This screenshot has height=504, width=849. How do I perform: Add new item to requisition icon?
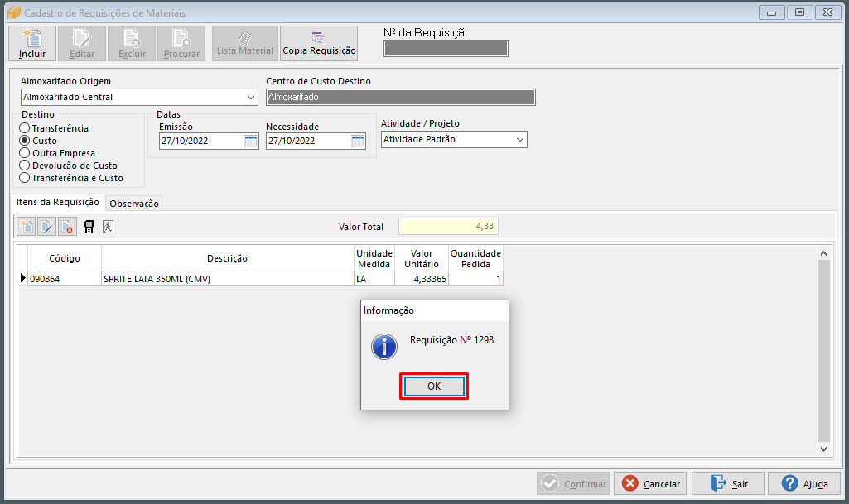[x=26, y=227]
